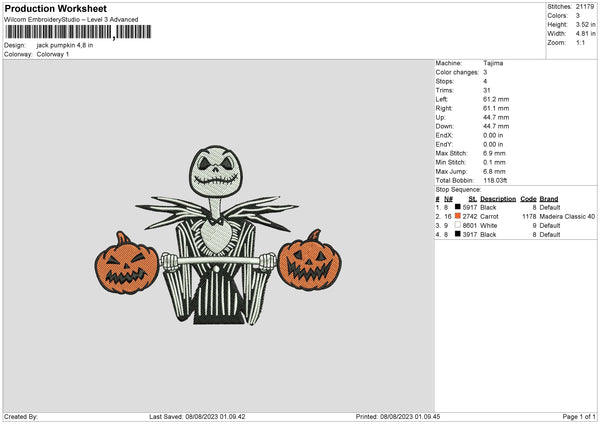Viewport: 600px width, 424px height.
Task: Click the Zoom value 1:1
Action: (580, 42)
